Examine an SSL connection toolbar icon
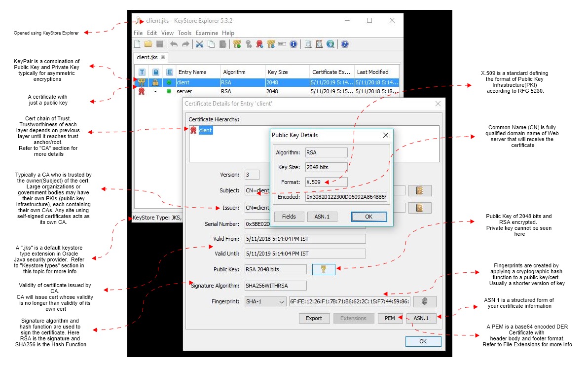Image resolution: width=588 pixels, height=367 pixels. tap(331, 44)
